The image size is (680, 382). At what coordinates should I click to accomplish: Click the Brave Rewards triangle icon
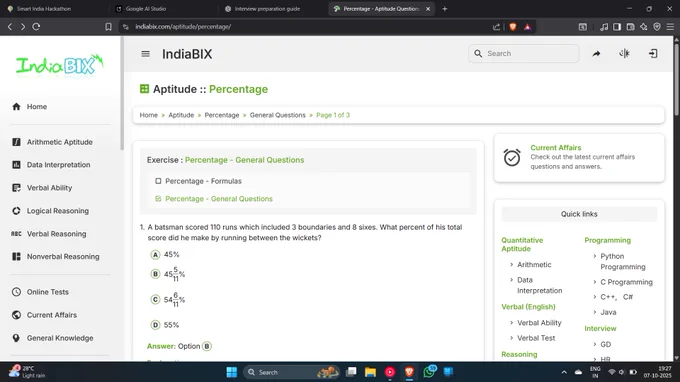point(527,27)
